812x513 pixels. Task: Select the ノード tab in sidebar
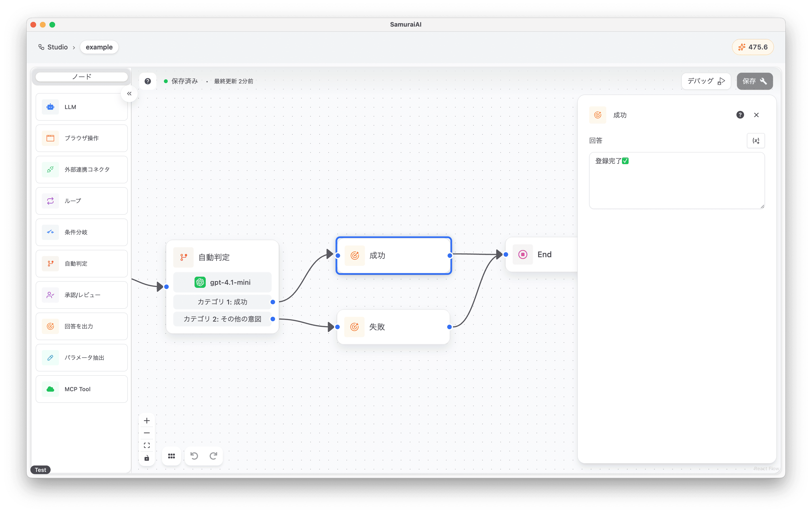point(82,77)
